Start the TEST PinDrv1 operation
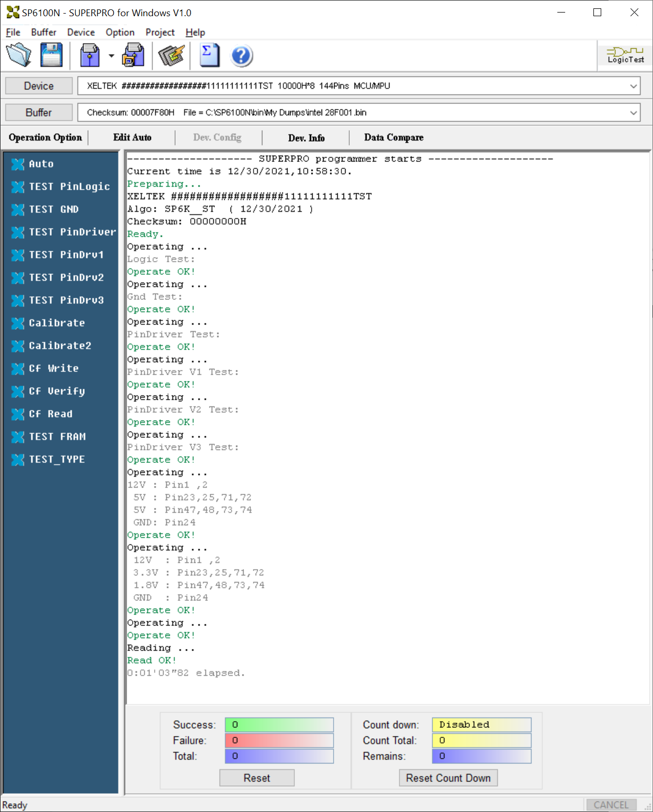 (x=58, y=255)
